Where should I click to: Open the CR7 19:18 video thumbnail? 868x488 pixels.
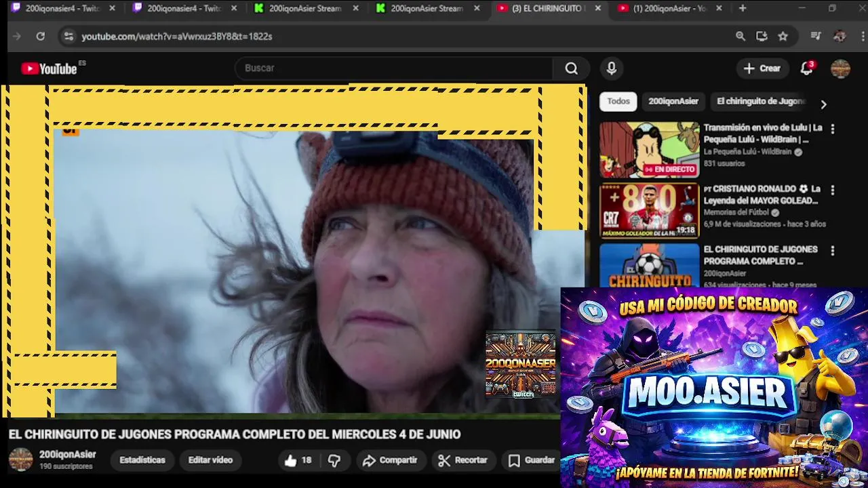pyautogui.click(x=649, y=211)
